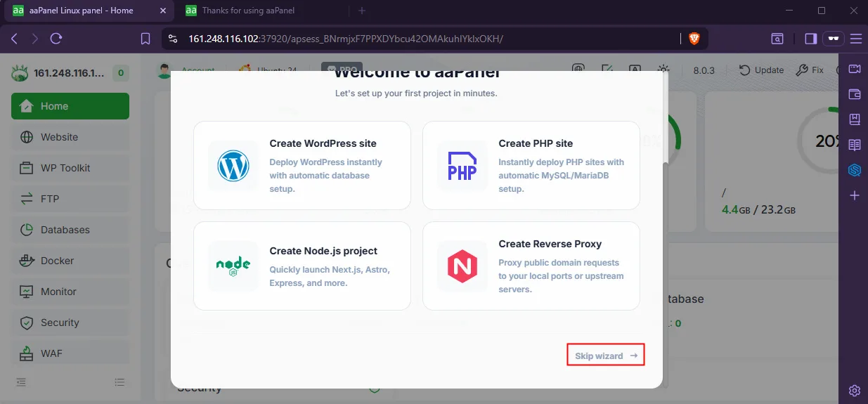Click the Skip wizard link

pos(606,356)
